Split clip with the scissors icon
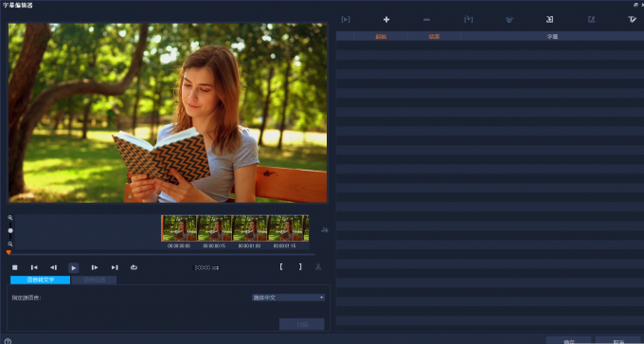This screenshot has width=644, height=344. [318, 266]
